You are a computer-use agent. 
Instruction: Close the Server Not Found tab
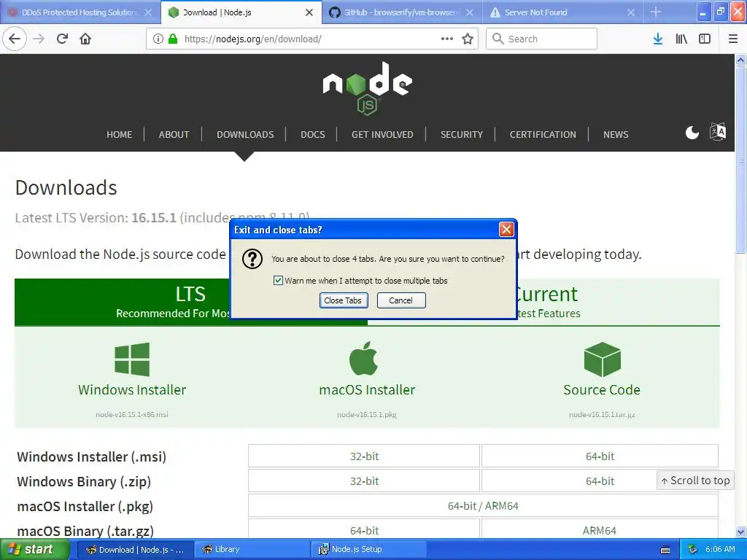(631, 12)
